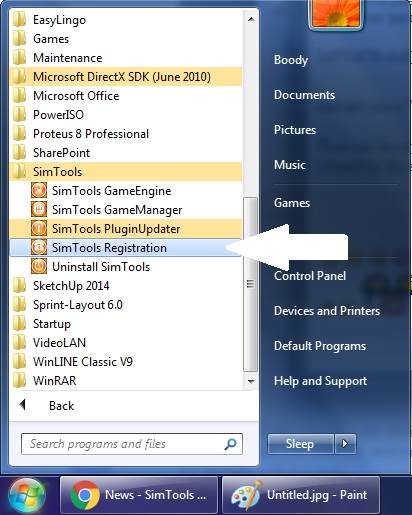Click the Search programs and files box
412x515 pixels.
(x=132, y=444)
